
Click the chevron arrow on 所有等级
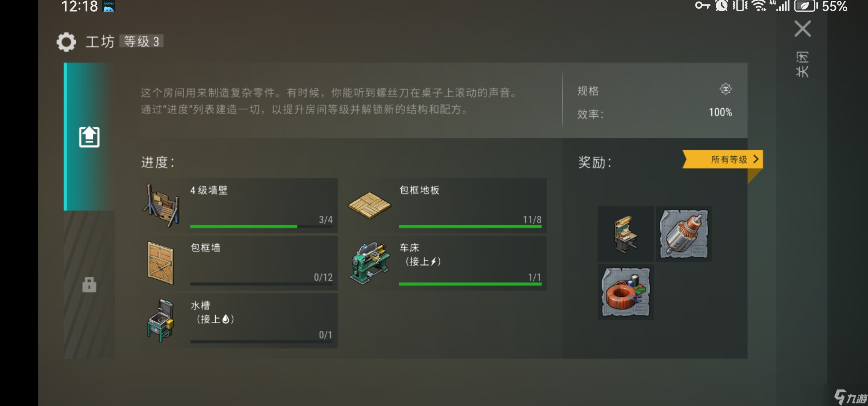click(x=756, y=159)
